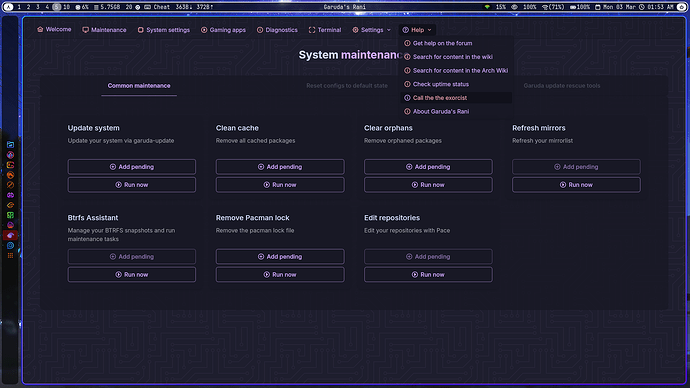Viewport: 690px width, 388px height.
Task: Open the Welcome page via home icon
Action: (x=40, y=29)
